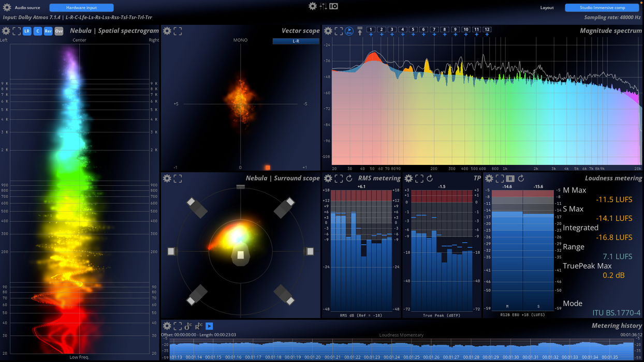Screen dimensions: 644x362
Task: Reset the RMS metering meters
Action: click(350, 178)
